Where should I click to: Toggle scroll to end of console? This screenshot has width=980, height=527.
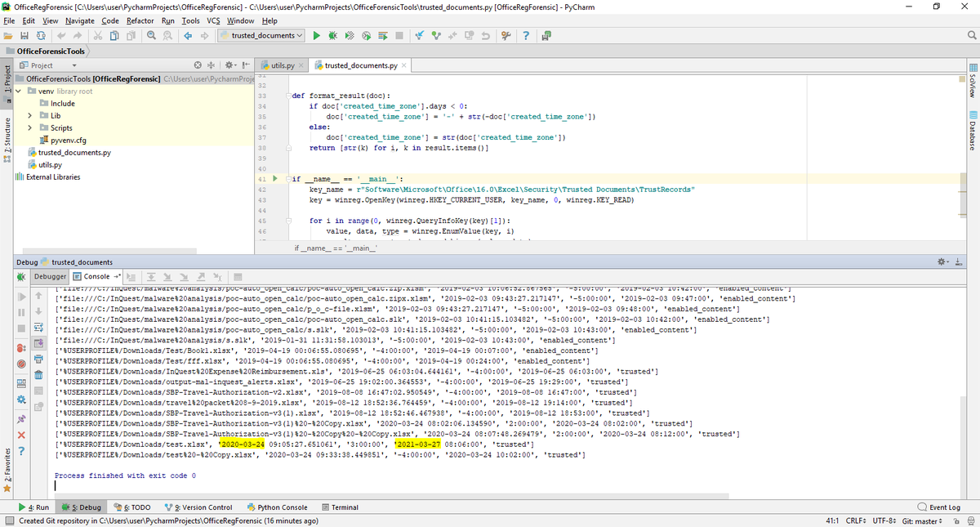pyautogui.click(x=38, y=343)
